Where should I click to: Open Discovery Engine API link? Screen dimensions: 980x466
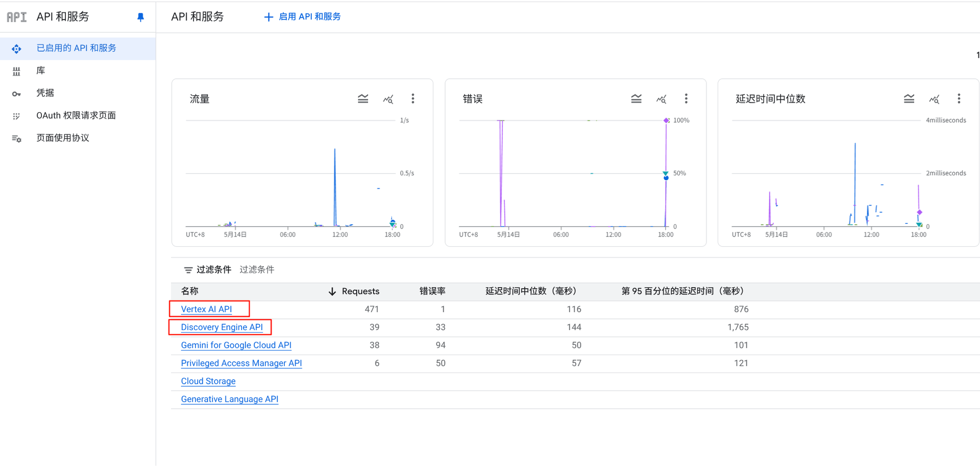pyautogui.click(x=222, y=327)
